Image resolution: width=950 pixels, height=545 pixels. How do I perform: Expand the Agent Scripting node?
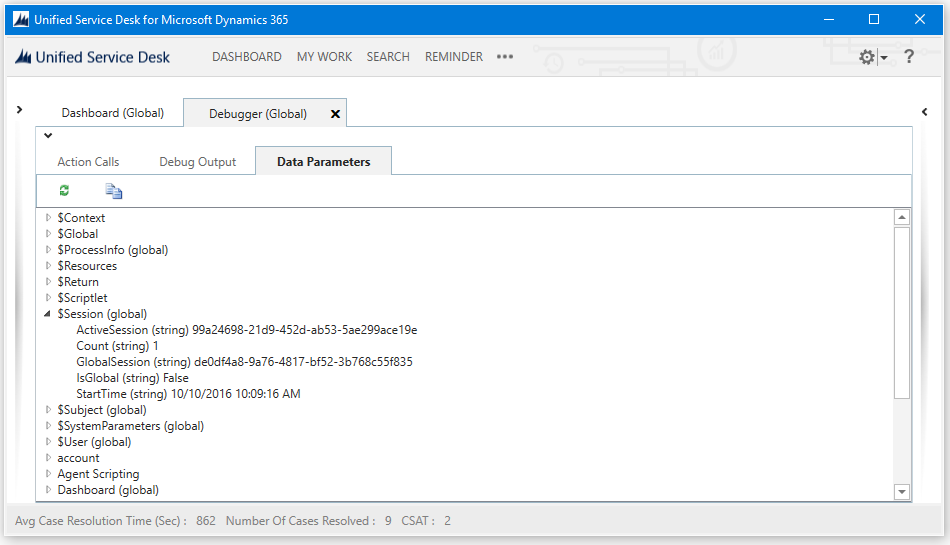(48, 474)
